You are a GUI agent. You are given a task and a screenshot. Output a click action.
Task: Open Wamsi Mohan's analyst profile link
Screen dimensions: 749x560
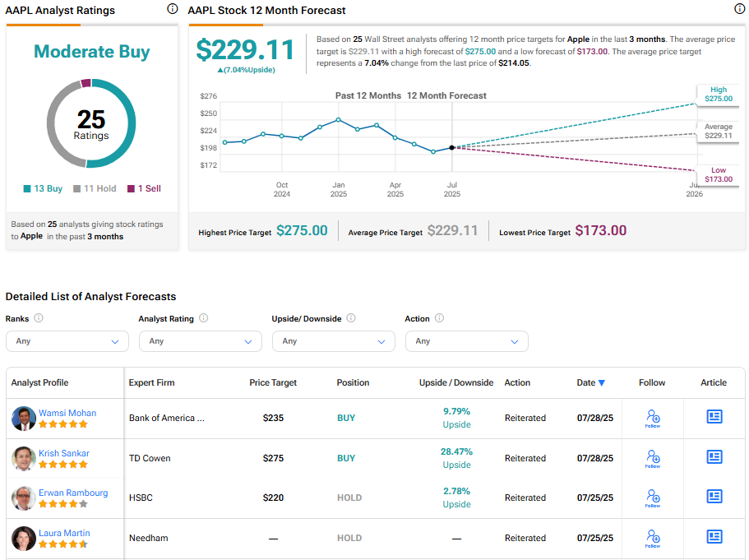click(x=67, y=413)
